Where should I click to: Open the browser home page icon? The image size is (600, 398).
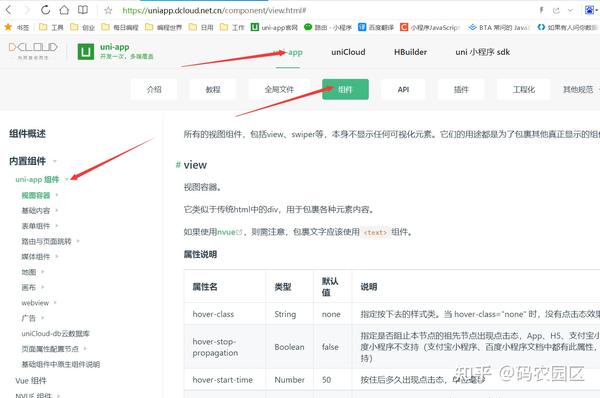64,10
